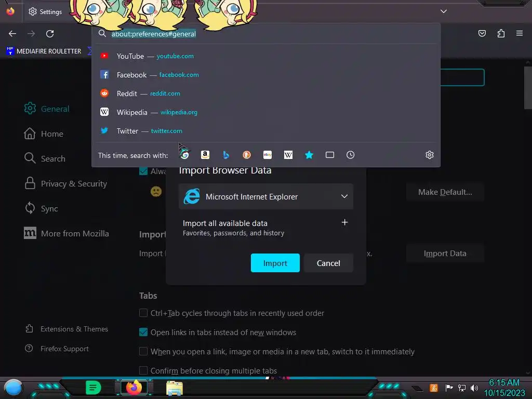Select the Home category in sidebar
Viewport: 532px width, 399px height.
44,134
